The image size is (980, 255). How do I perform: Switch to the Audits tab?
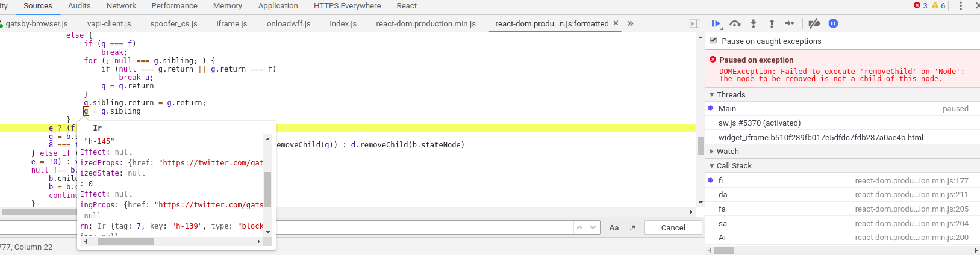pos(79,6)
